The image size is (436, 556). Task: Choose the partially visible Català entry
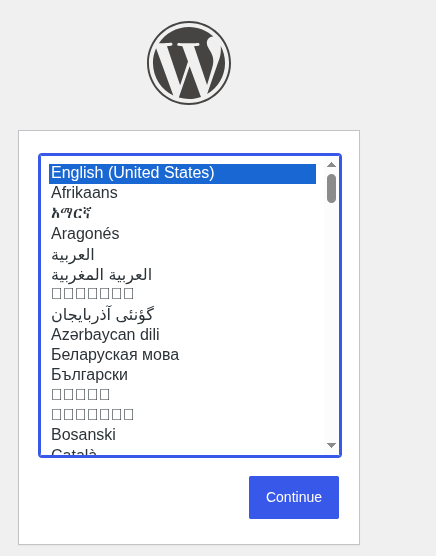(182, 450)
